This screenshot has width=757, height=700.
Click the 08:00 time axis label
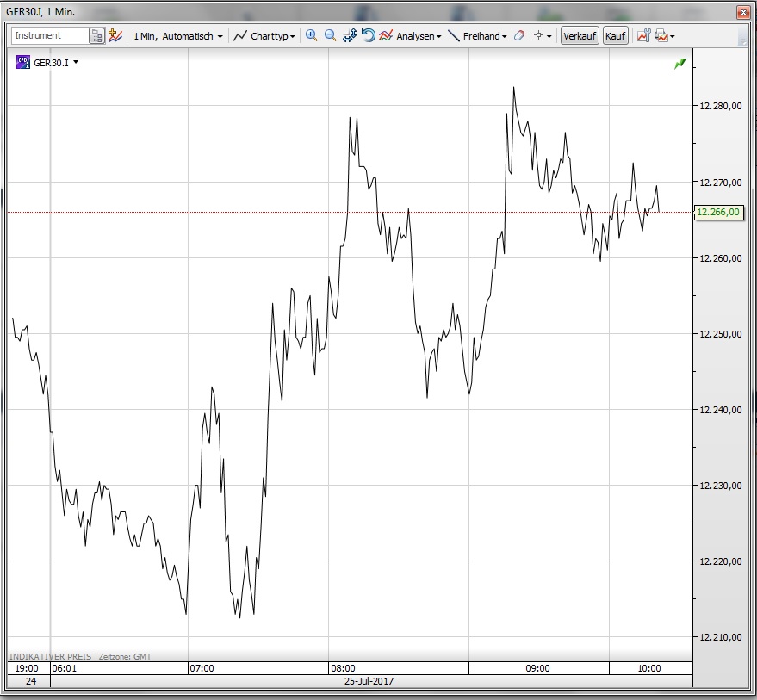point(343,668)
